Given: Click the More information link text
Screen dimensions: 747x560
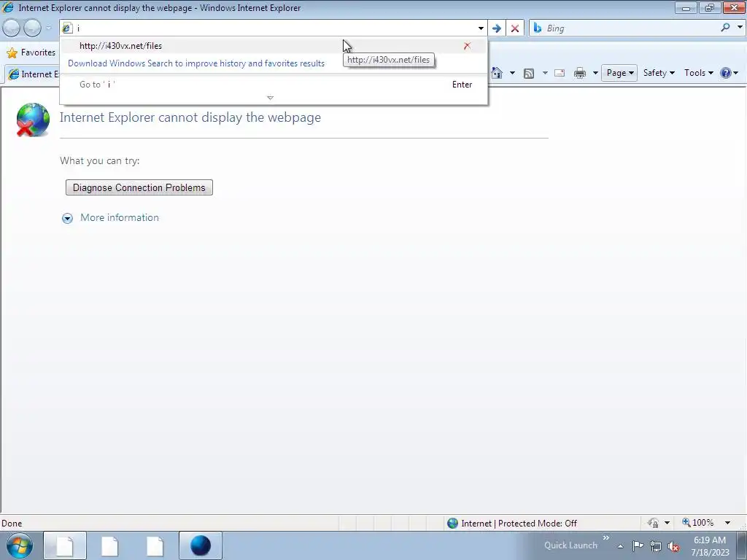Looking at the screenshot, I should coord(120,217).
